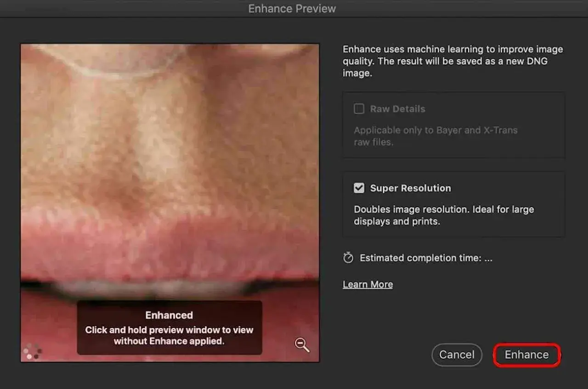
Task: Click the 'Raw Details' label text
Action: point(397,109)
